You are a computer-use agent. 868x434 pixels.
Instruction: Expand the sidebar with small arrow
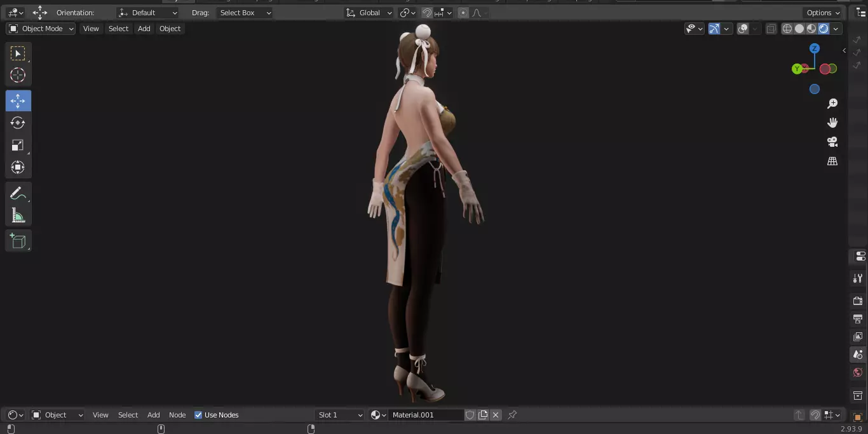pyautogui.click(x=844, y=50)
